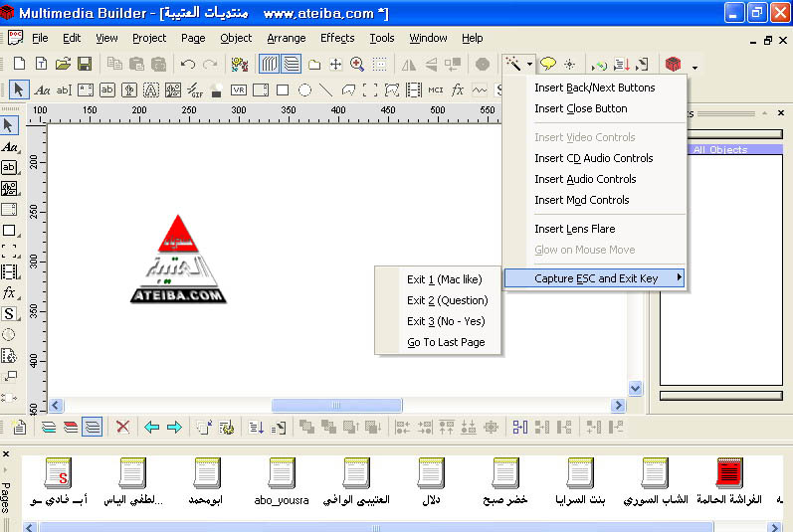Toggle the highlighted layers button in bottom toolbar
Viewport: 793px width, 532px height.
coord(93,428)
